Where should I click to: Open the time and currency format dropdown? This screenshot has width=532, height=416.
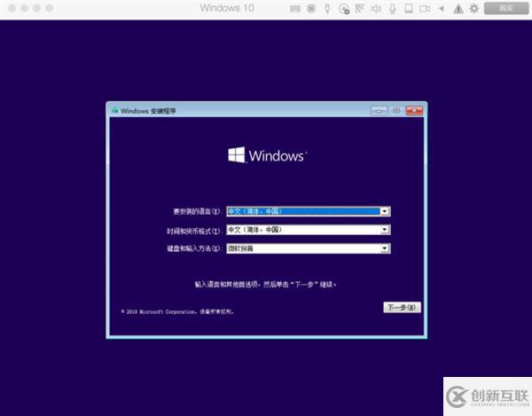(x=385, y=230)
